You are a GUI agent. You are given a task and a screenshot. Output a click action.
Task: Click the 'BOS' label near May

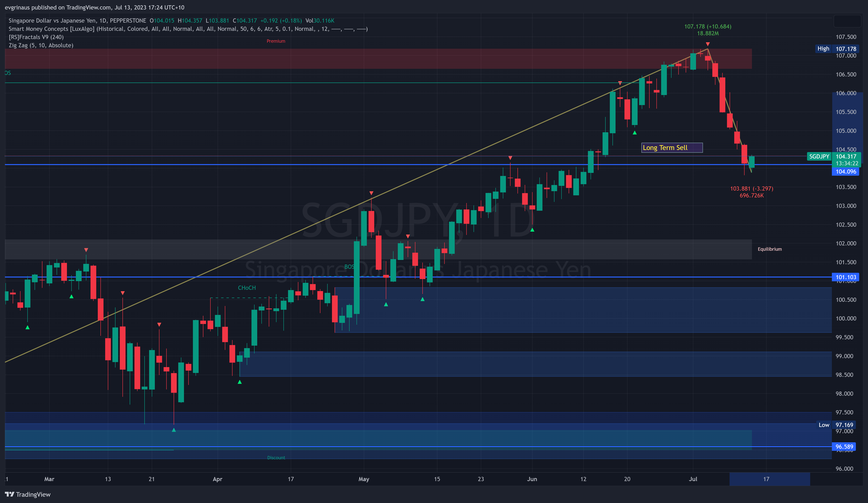[349, 267]
